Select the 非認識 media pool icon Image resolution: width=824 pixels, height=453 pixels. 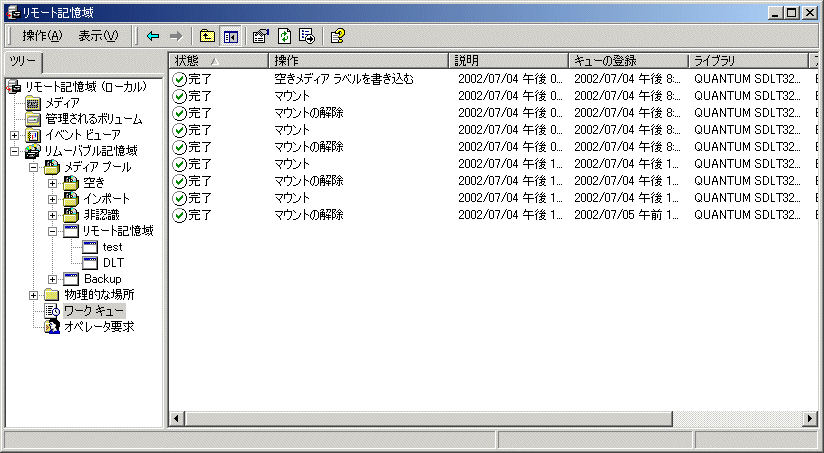[x=71, y=215]
